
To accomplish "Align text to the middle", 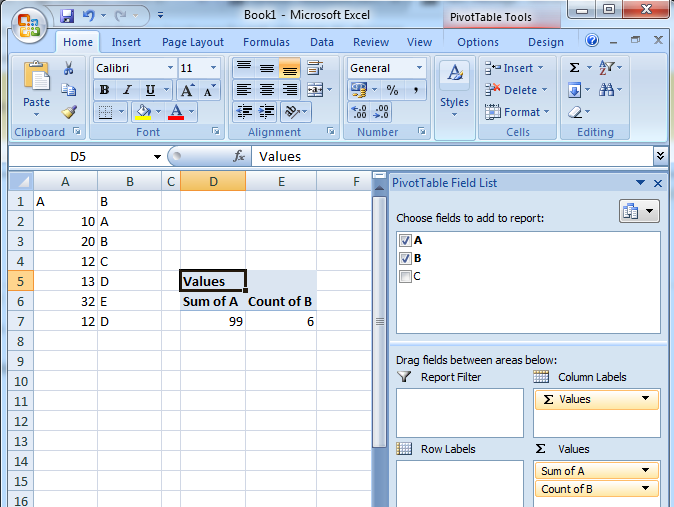I will 267,68.
